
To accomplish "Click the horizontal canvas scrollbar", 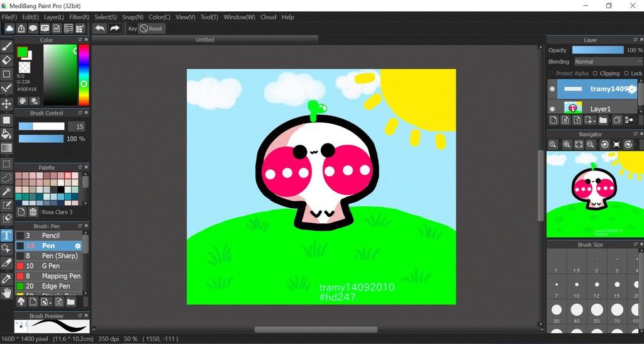I will pyautogui.click(x=316, y=330).
